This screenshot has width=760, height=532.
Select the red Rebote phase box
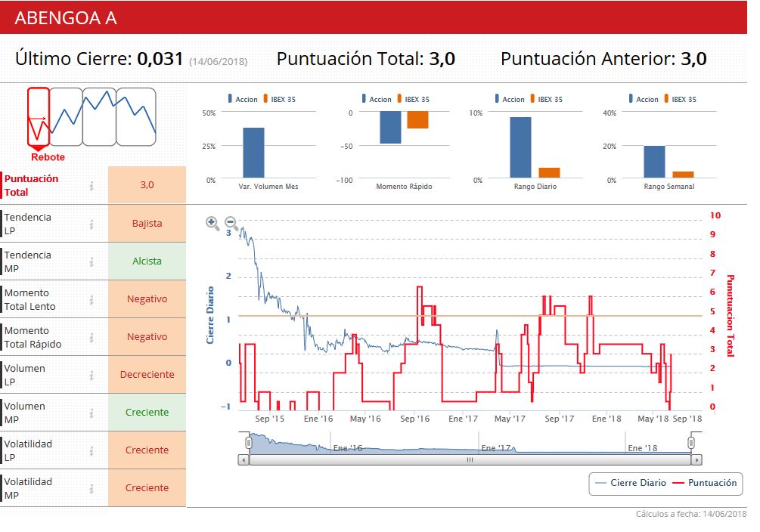(x=39, y=117)
